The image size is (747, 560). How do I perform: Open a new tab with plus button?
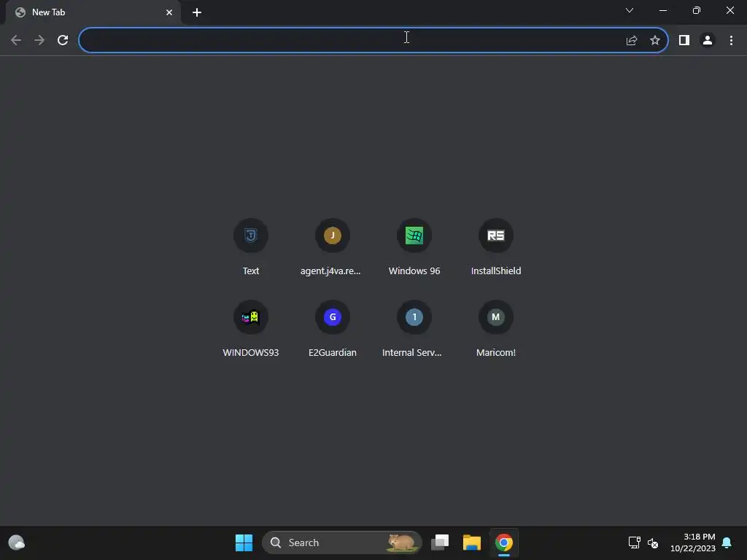pos(197,12)
